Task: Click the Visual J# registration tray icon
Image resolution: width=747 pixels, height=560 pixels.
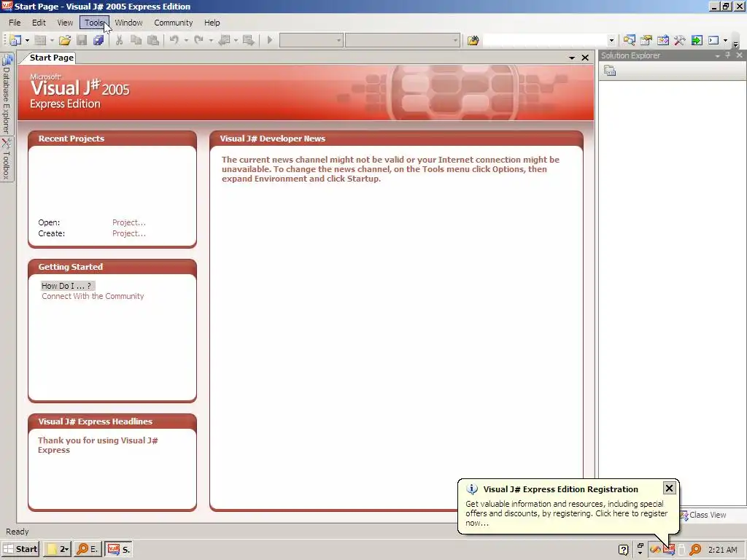Action: click(x=669, y=550)
